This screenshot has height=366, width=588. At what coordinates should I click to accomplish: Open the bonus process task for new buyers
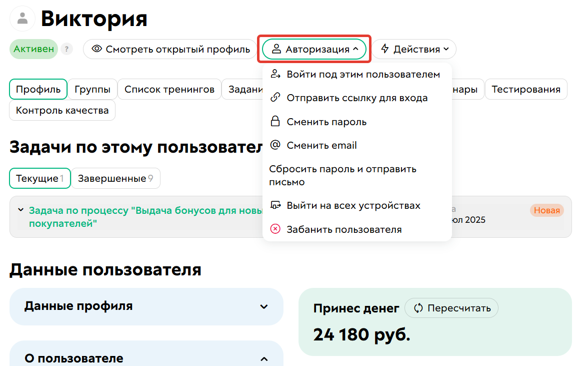145,210
